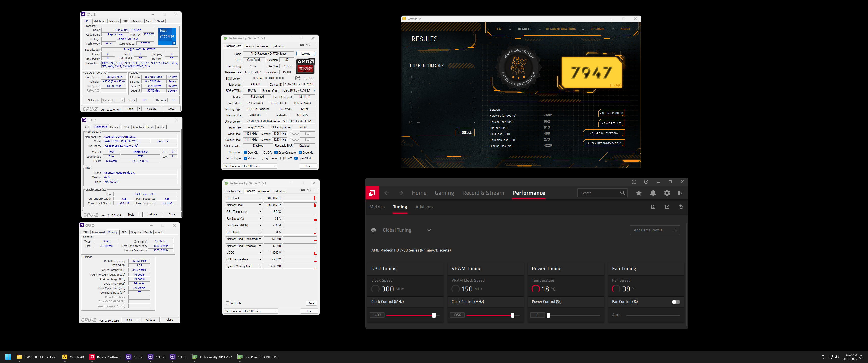Click the Lookup button in GPU-Z

point(306,54)
